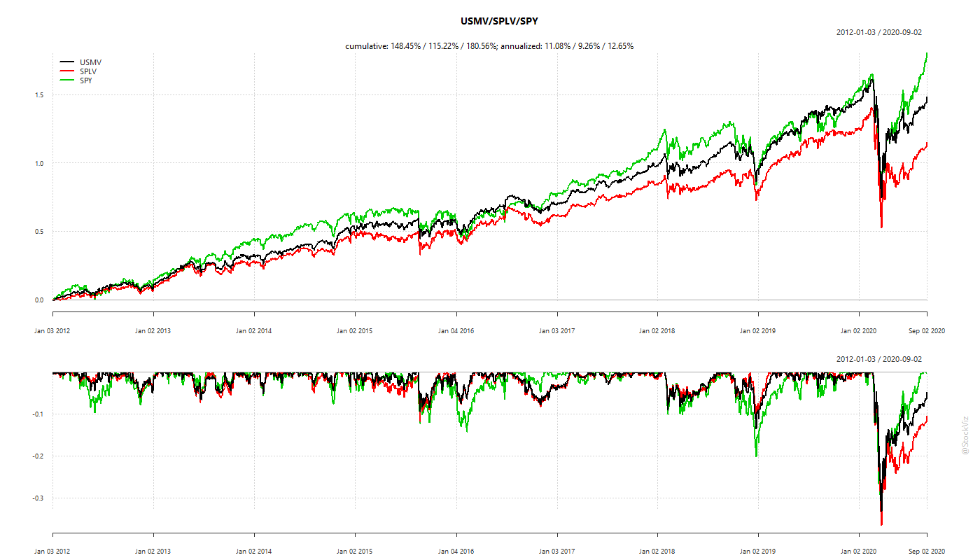This screenshot has width=980, height=560.
Task: Click the -0.2 y-axis label on drawdown chart
Action: pos(37,456)
